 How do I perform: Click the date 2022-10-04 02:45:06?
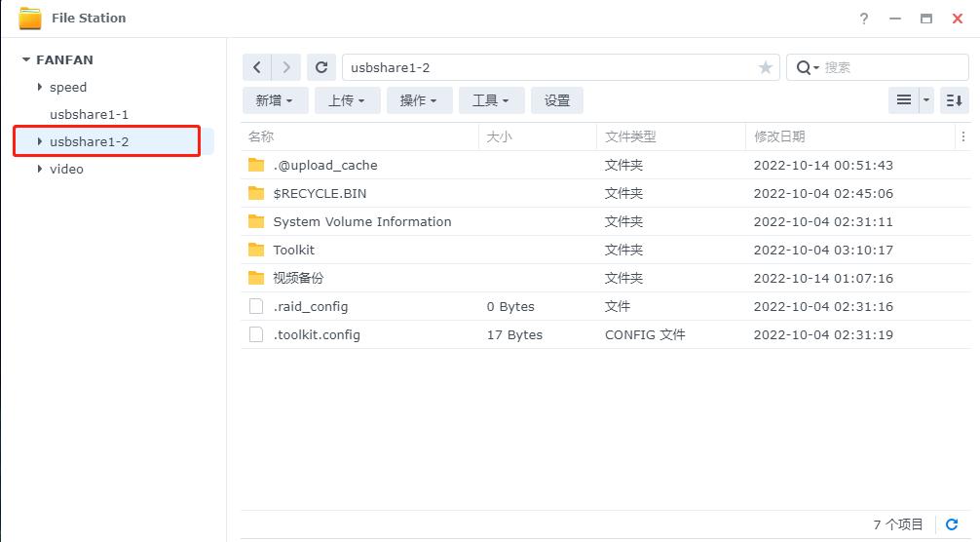[823, 193]
